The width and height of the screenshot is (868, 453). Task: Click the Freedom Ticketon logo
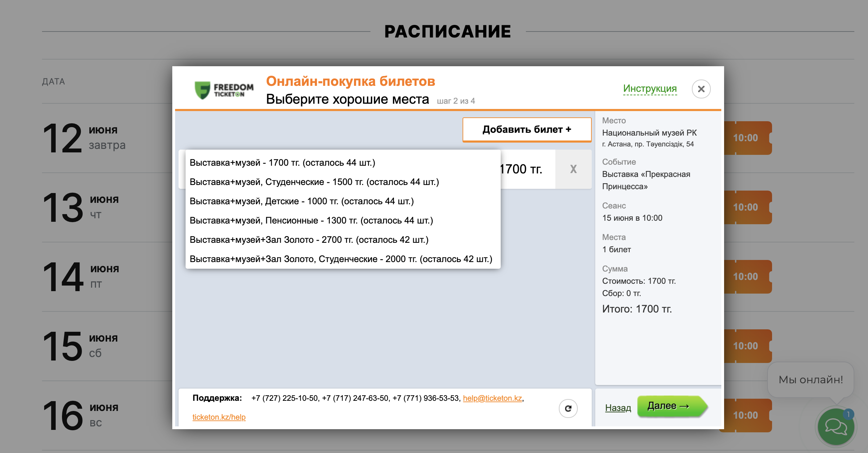(x=224, y=90)
